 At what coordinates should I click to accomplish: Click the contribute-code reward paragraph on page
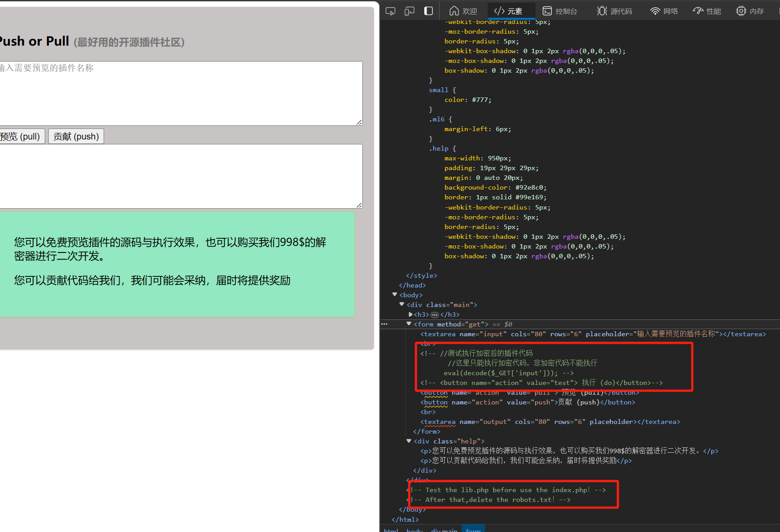(x=152, y=280)
